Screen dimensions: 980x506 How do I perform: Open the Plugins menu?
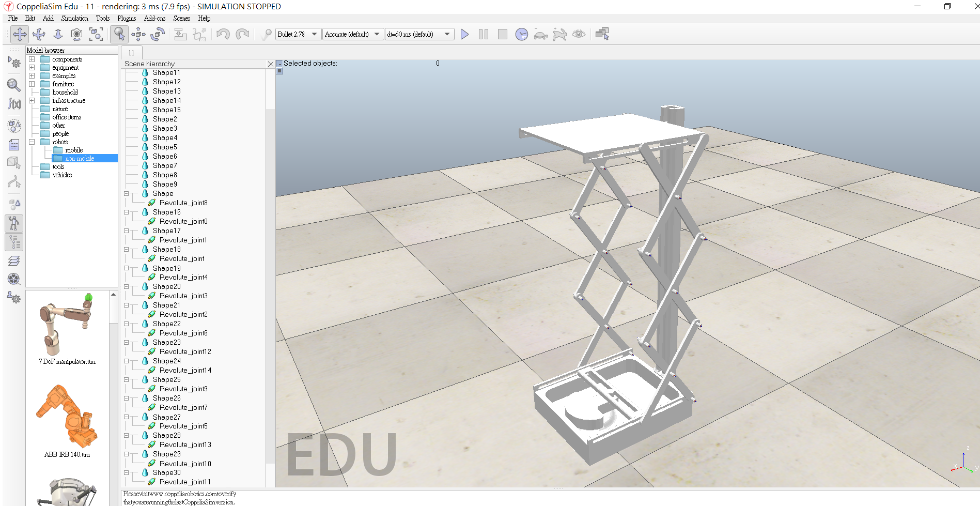127,18
